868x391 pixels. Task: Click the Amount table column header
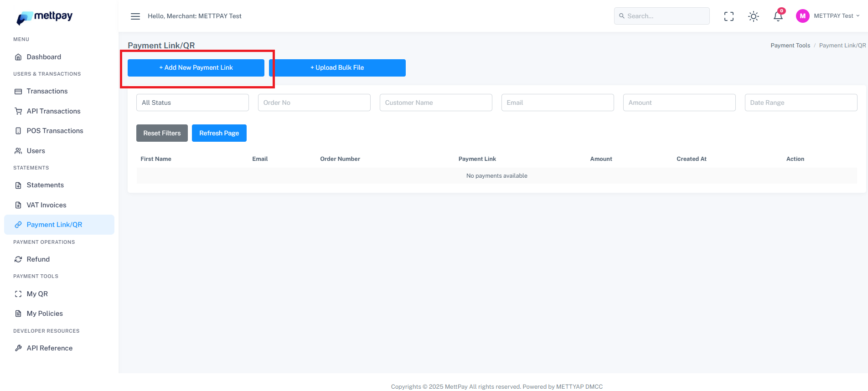601,159
